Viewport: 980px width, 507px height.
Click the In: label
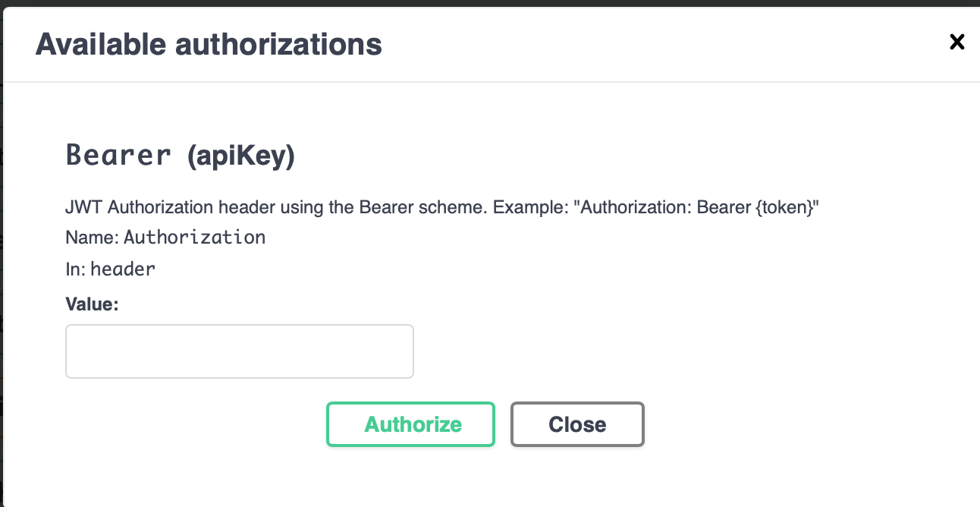76,268
